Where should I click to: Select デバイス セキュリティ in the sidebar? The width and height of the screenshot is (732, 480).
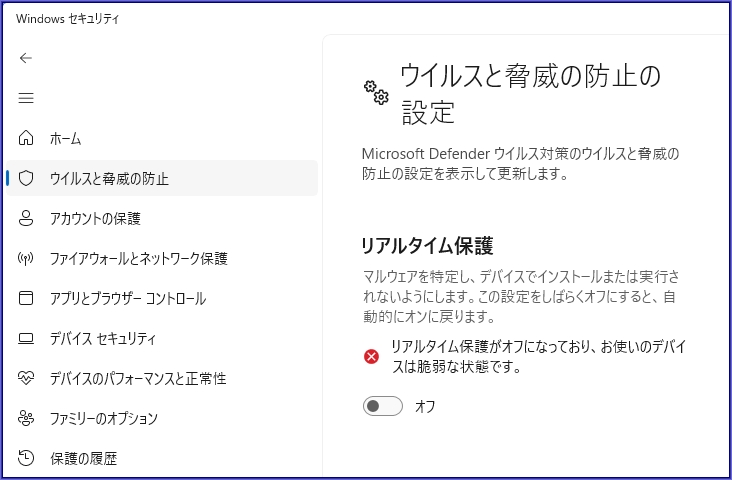pos(103,338)
